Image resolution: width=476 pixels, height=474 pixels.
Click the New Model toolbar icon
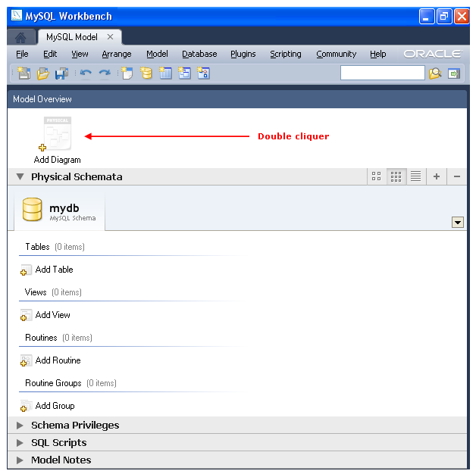point(23,73)
